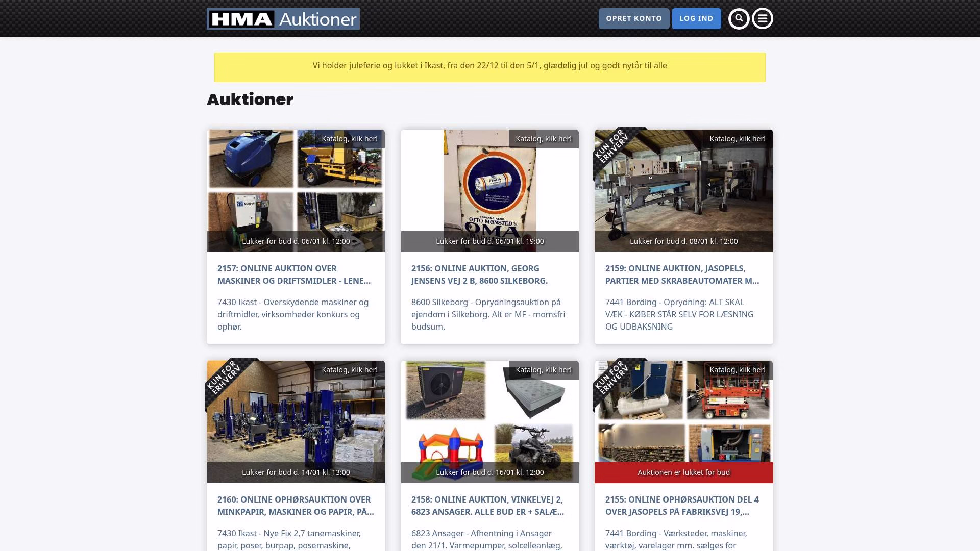Open catalog label on auction 2158 image

coord(544,370)
